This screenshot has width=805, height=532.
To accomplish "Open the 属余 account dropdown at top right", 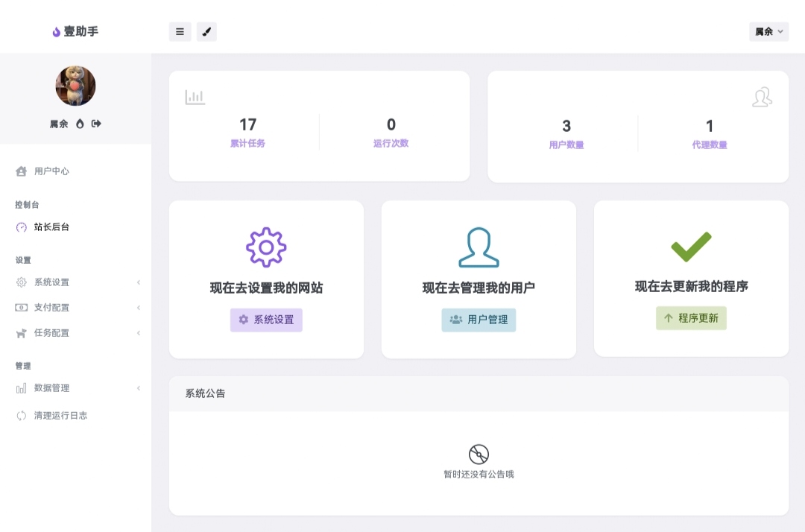I will tap(768, 31).
